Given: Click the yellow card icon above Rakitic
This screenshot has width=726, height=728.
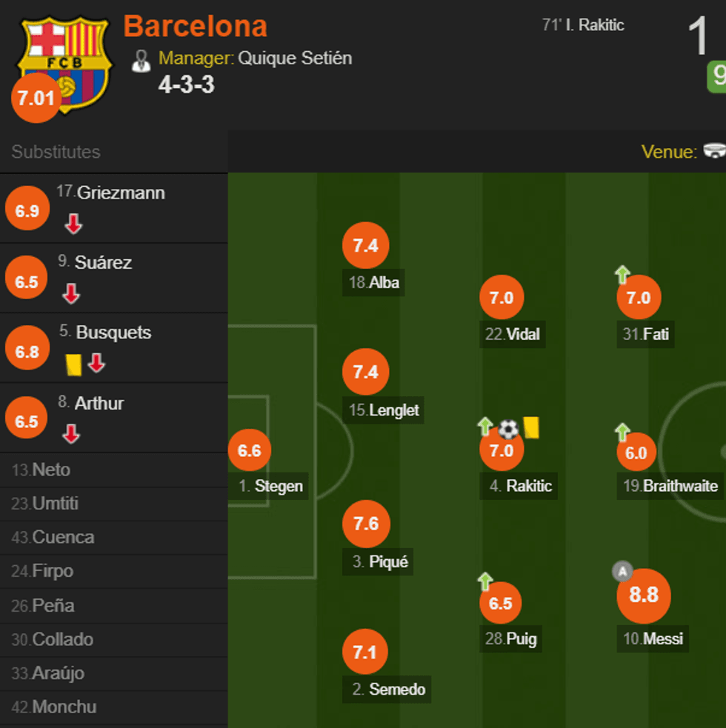Looking at the screenshot, I should (530, 427).
